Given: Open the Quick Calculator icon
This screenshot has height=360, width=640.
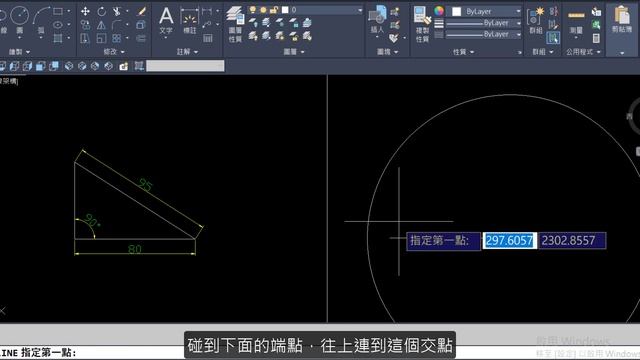Looking at the screenshot, I should (596, 38).
